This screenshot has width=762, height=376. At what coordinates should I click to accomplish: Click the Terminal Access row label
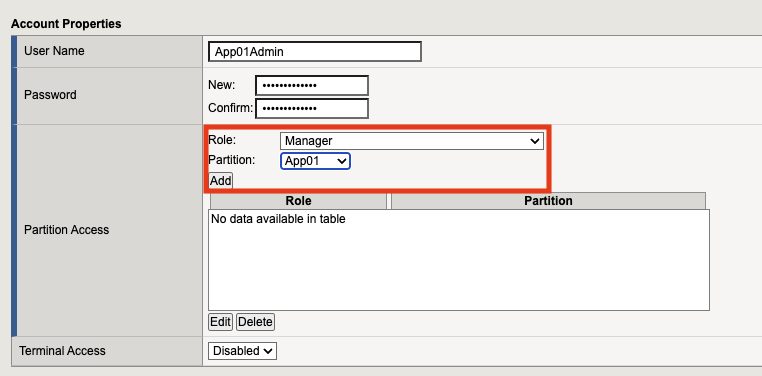click(x=62, y=351)
